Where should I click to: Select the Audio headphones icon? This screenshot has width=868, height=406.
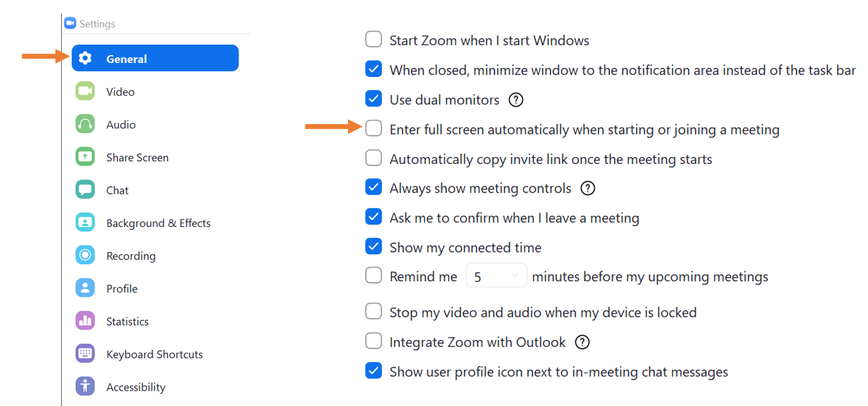(x=85, y=124)
